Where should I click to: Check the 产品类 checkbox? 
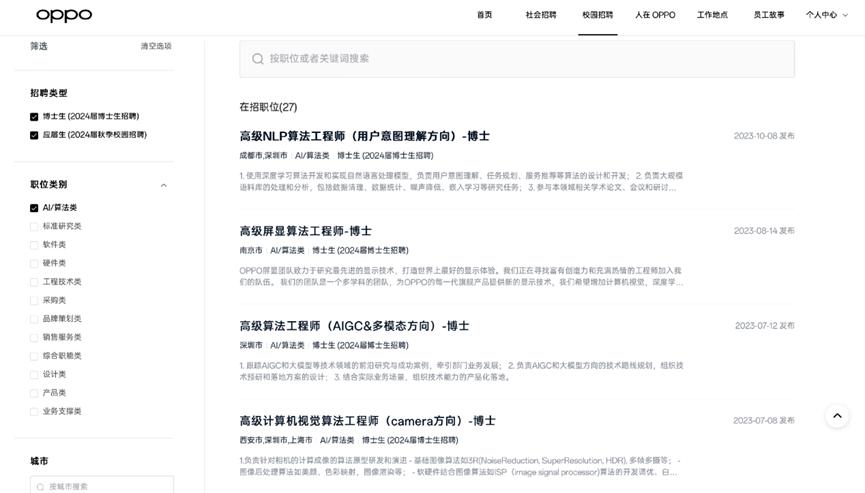[x=34, y=393]
